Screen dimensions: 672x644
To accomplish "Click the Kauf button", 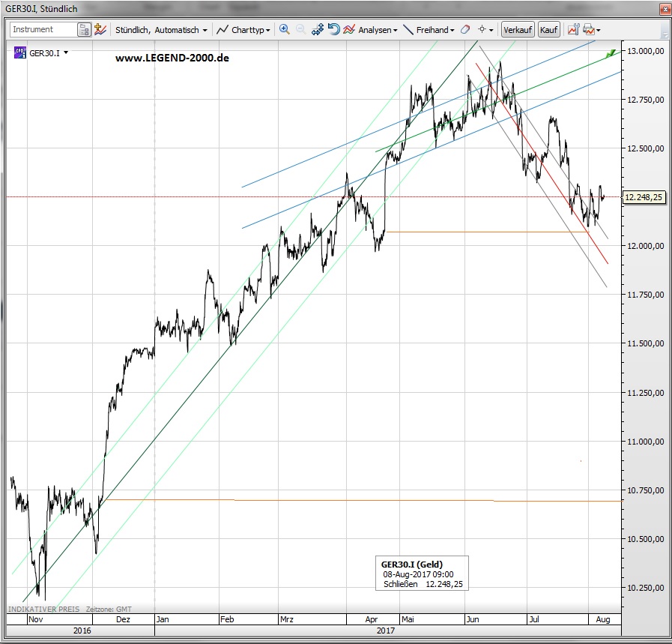I will tap(549, 30).
